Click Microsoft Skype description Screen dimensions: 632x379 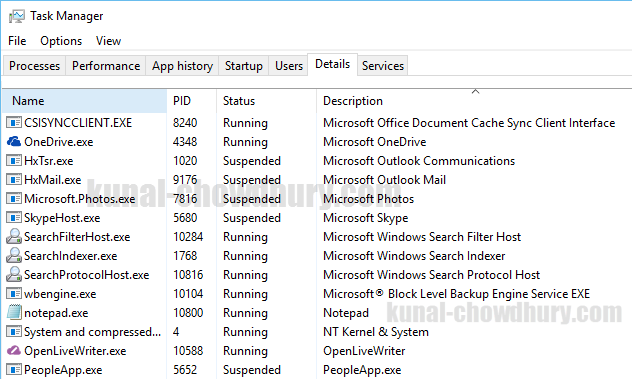coord(366,218)
